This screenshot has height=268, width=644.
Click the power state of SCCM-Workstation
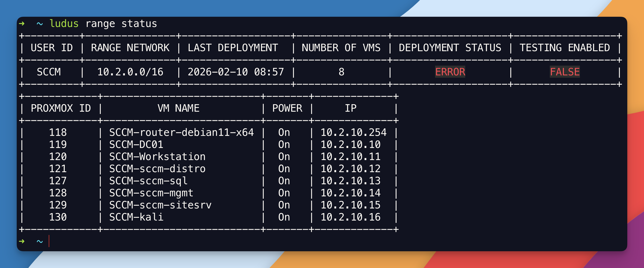[284, 157]
